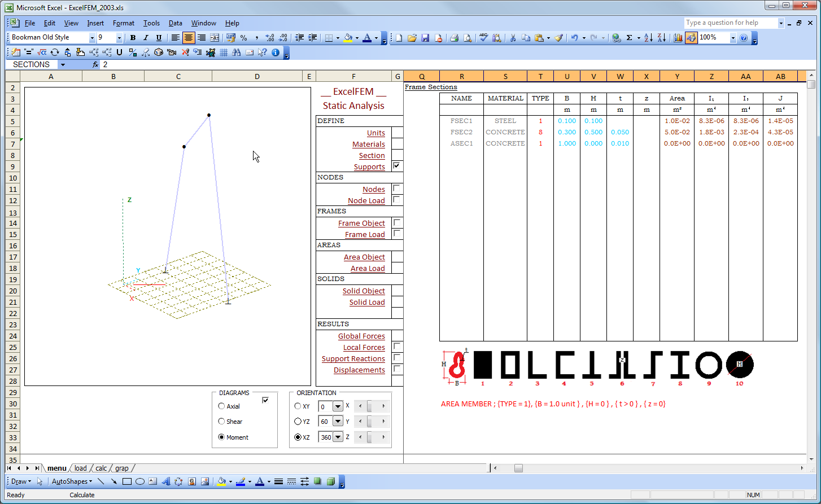Viewport: 821px width, 504px height.
Task: Align cell text left
Action: coord(176,38)
